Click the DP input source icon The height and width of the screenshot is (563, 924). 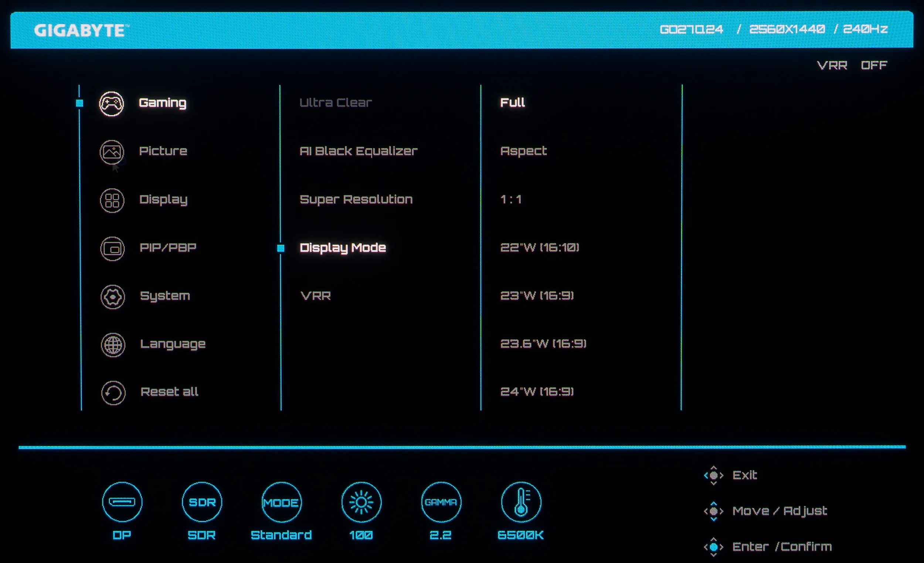(122, 502)
